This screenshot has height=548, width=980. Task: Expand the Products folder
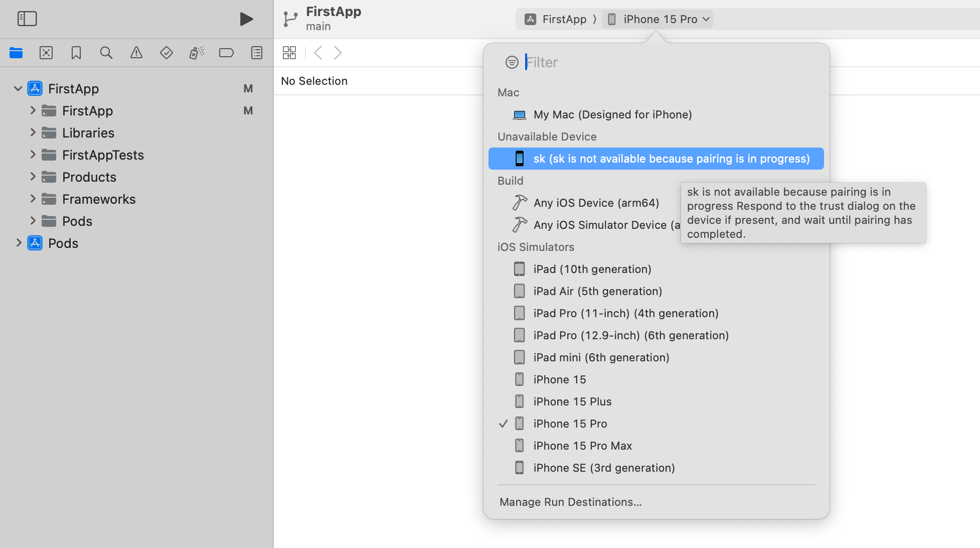coord(33,177)
